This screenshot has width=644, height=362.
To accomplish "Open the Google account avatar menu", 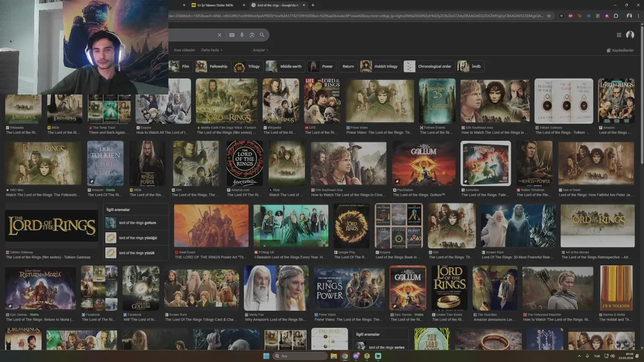I will 630,35.
